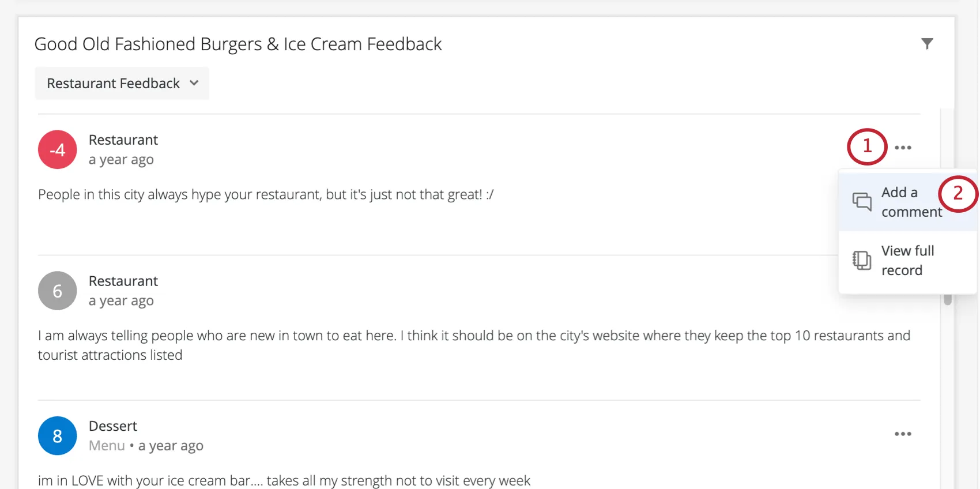Click the red -4 score badge

tap(57, 149)
